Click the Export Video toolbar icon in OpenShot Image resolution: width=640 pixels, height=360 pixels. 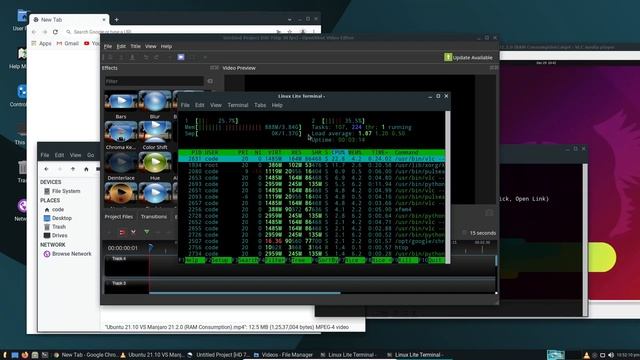[181, 57]
